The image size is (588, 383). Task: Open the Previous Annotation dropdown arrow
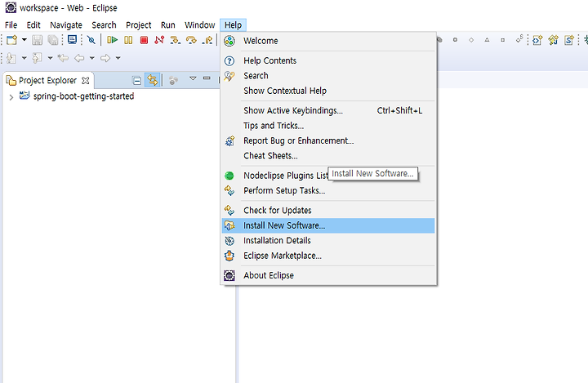[50, 58]
